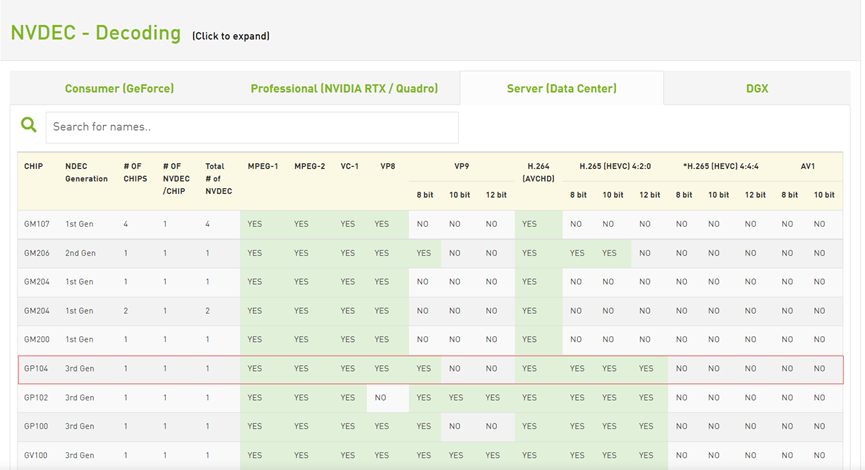Expand the NVDEC - Decoding section heading
865x470 pixels.
click(x=96, y=33)
